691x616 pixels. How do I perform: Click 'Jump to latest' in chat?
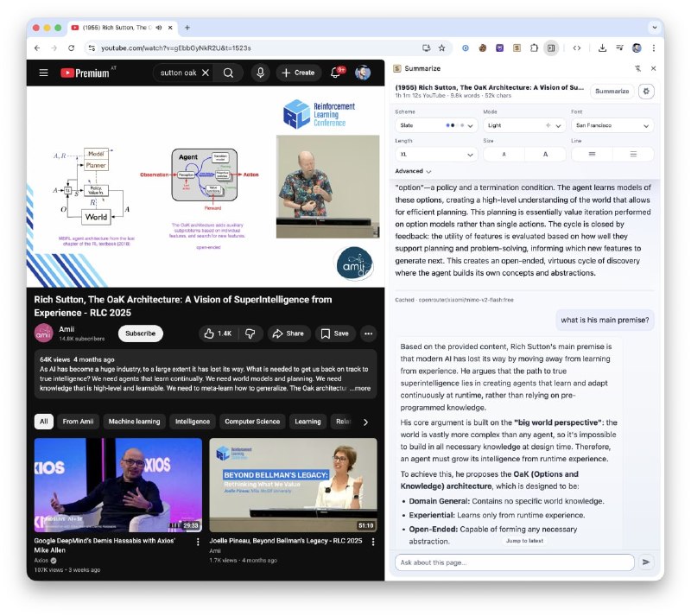point(524,541)
